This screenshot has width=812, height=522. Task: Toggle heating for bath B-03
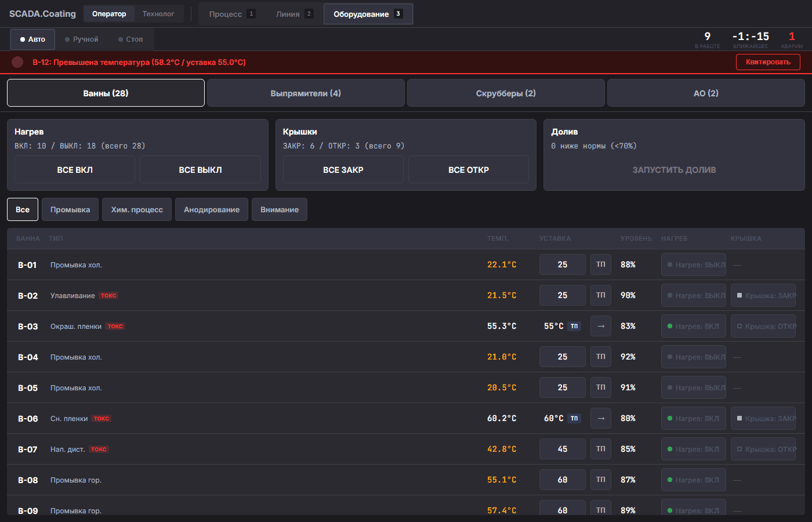[693, 326]
